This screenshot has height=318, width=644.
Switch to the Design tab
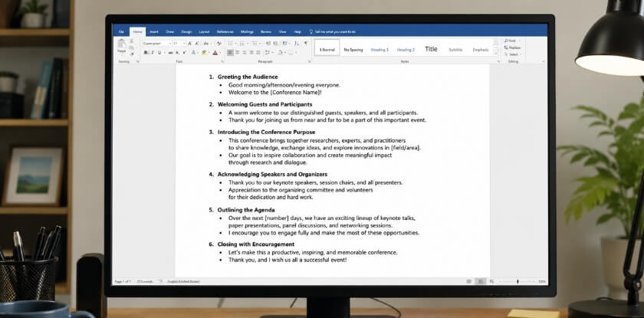tap(186, 31)
